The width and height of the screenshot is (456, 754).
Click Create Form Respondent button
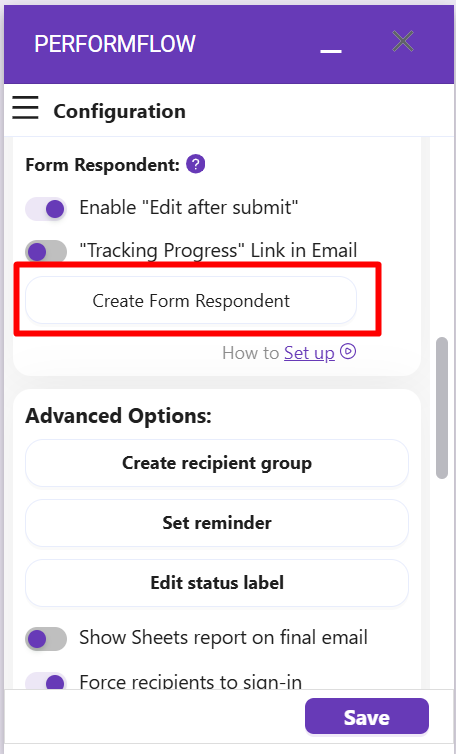pos(191,300)
